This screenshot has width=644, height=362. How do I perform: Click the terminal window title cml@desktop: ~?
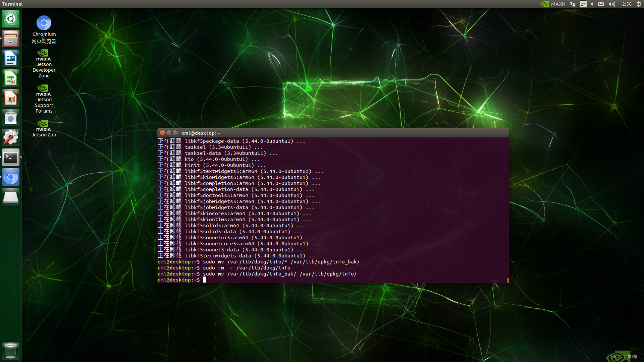(201, 133)
